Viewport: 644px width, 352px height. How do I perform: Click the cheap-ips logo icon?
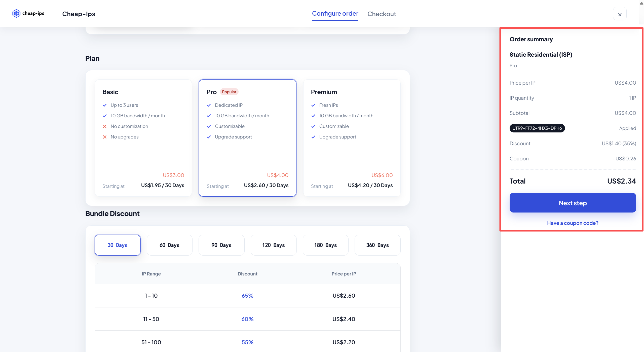pos(16,13)
